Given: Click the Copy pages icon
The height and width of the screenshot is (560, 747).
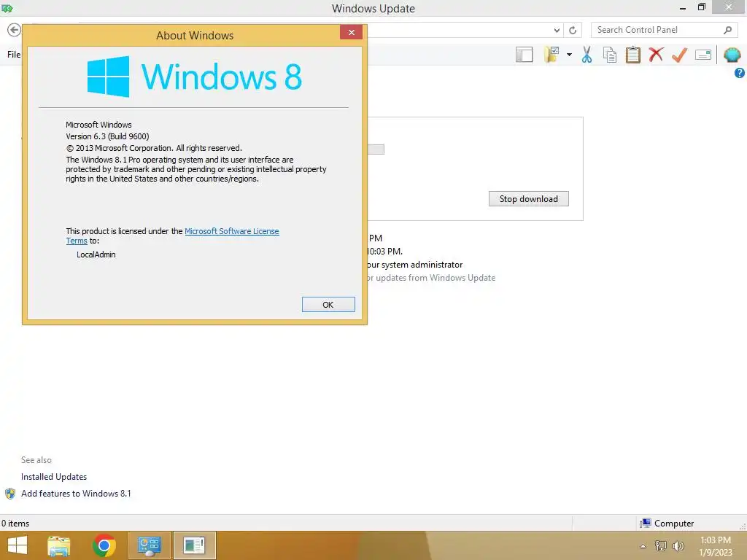Looking at the screenshot, I should (610, 55).
